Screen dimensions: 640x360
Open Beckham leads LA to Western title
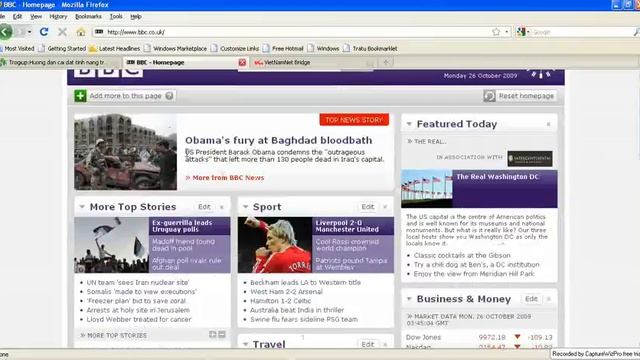coord(305,282)
